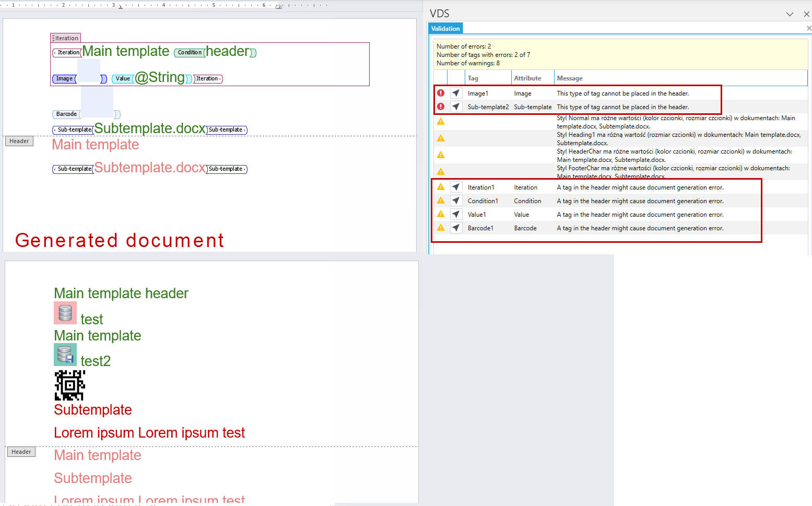The height and width of the screenshot is (506, 812).
Task: Click the "Number of warnings: 8" summary line
Action: 468,63
